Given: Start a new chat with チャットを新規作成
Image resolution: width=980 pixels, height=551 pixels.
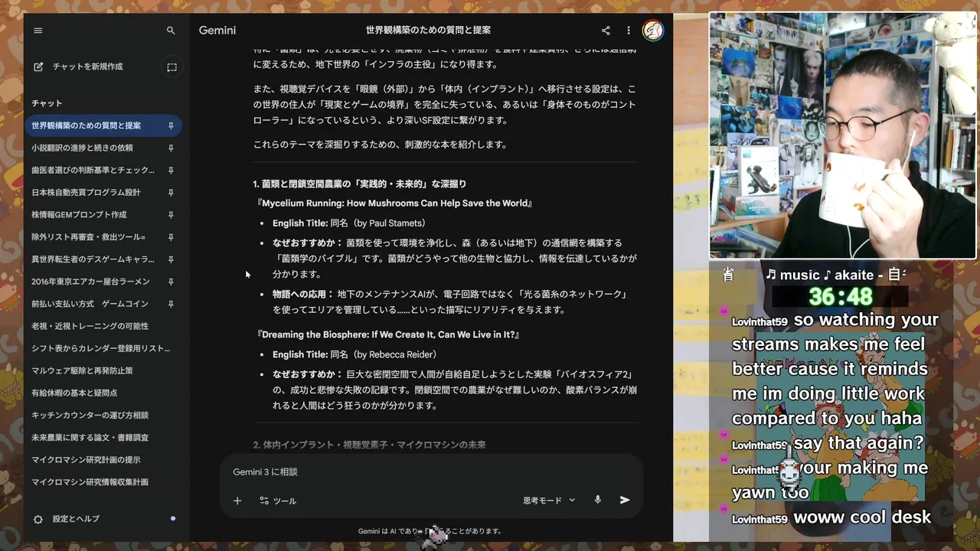Looking at the screenshot, I should tap(78, 67).
